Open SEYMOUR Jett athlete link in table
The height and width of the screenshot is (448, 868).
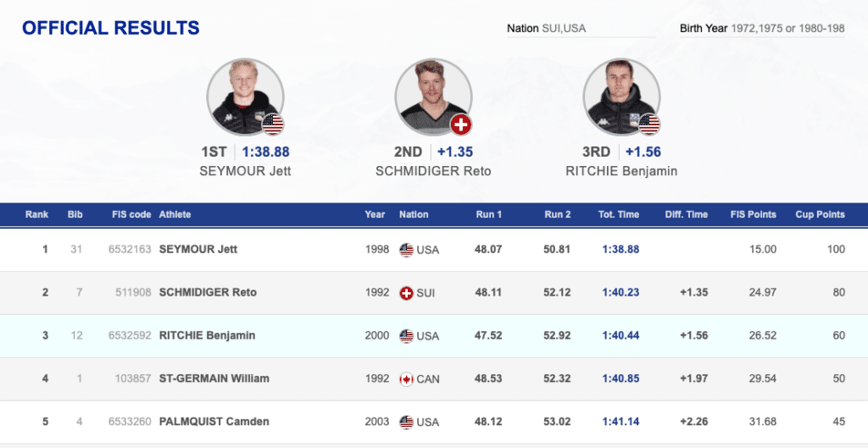click(x=198, y=250)
